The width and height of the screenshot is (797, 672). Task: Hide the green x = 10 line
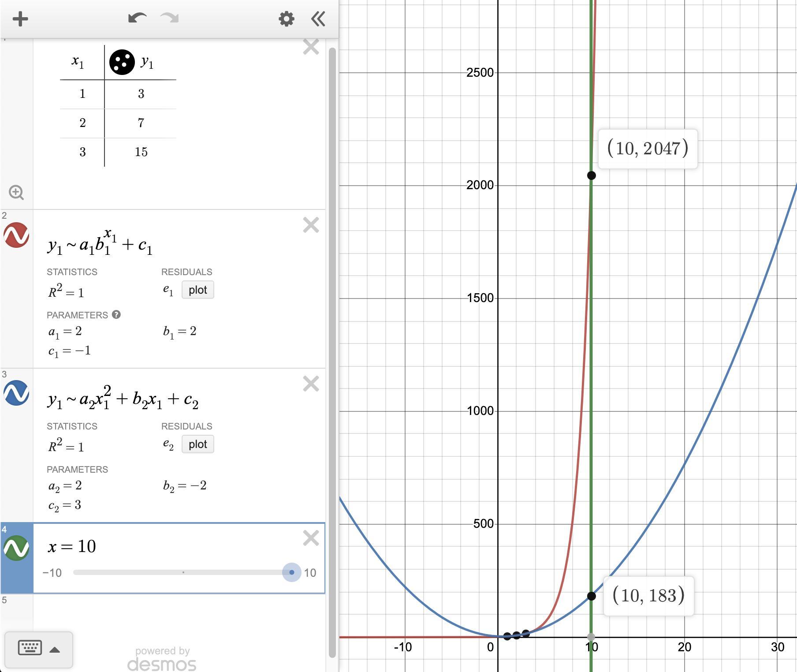click(x=16, y=548)
